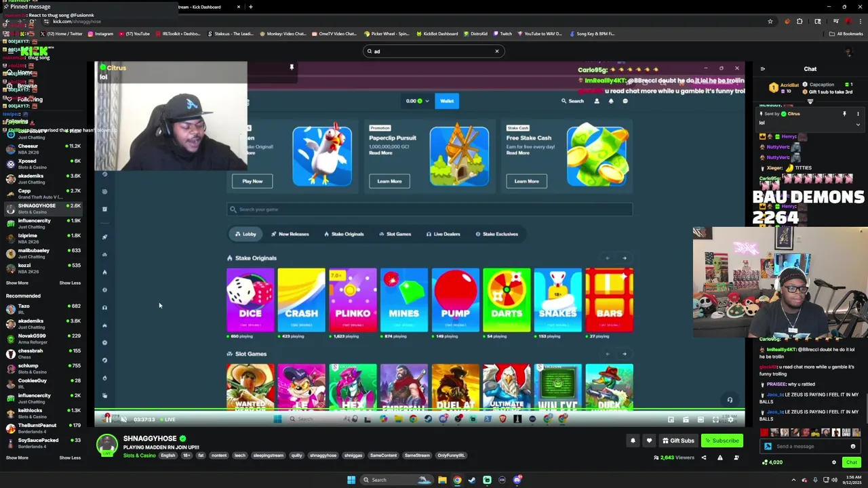The width and height of the screenshot is (868, 488).
Task: Share the stream
Action: pyautogui.click(x=703, y=457)
